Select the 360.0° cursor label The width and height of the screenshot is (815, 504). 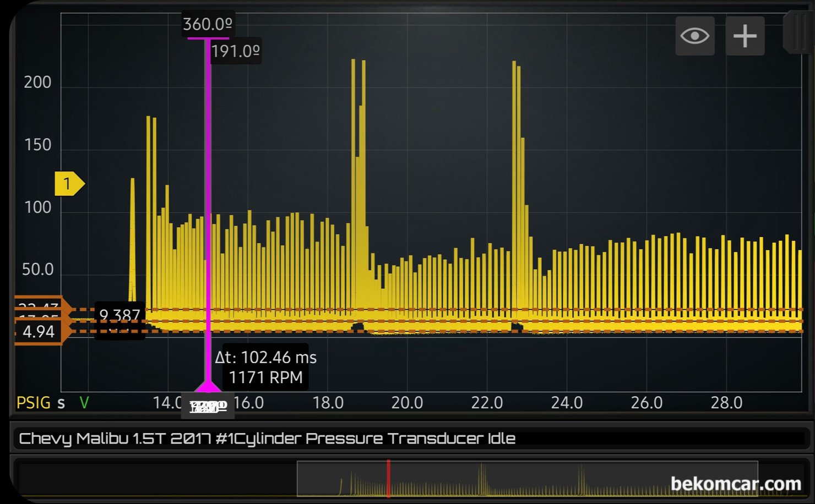pos(208,25)
